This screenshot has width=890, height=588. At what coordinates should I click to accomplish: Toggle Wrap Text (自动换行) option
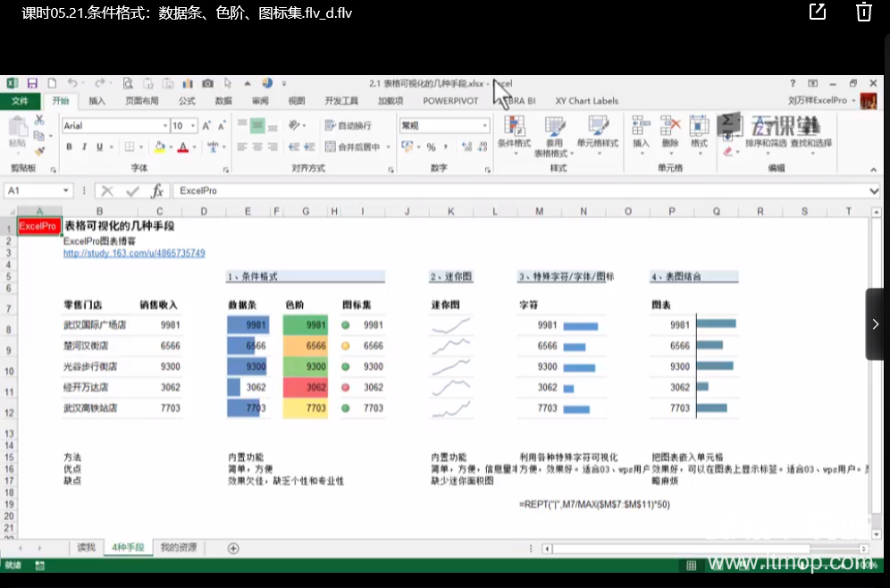[x=348, y=126]
